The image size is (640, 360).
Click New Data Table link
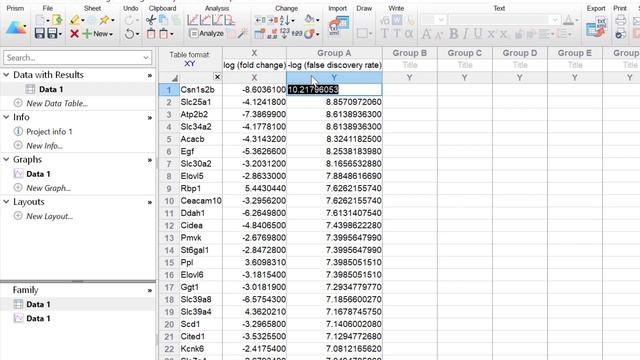coord(57,103)
